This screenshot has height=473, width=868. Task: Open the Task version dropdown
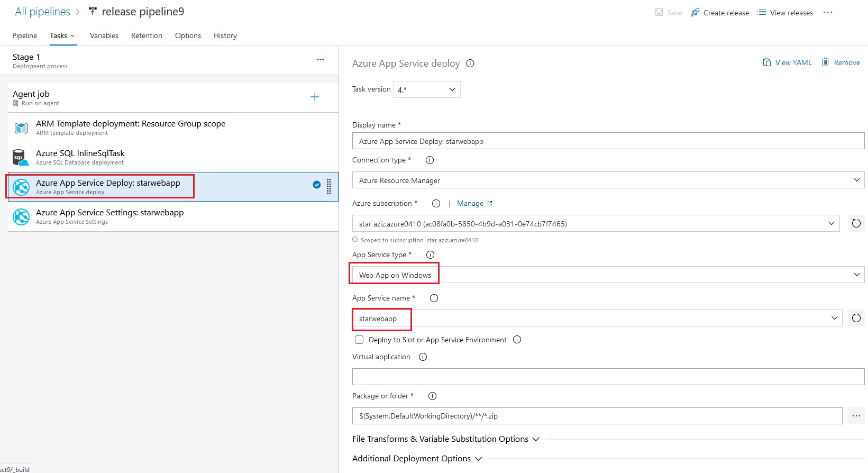(x=426, y=89)
